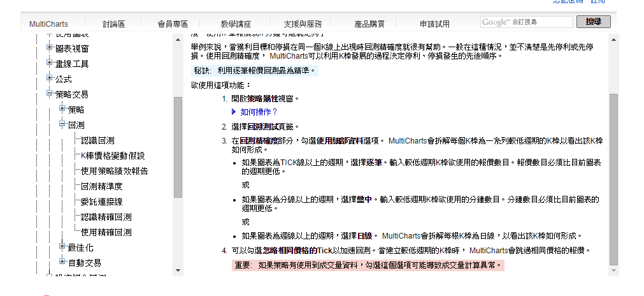Screen dimensions: 644x296
Task: Open the 會員專區 menu item
Action: tap(173, 24)
